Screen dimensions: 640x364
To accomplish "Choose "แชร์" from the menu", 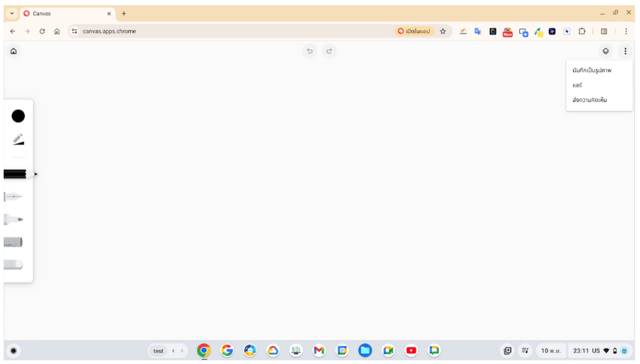I will click(x=577, y=85).
